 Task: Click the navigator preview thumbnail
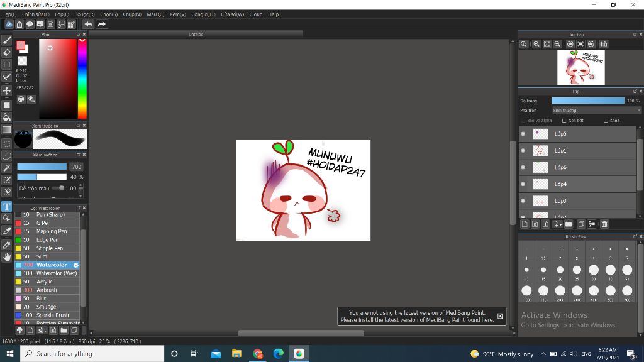coord(580,68)
